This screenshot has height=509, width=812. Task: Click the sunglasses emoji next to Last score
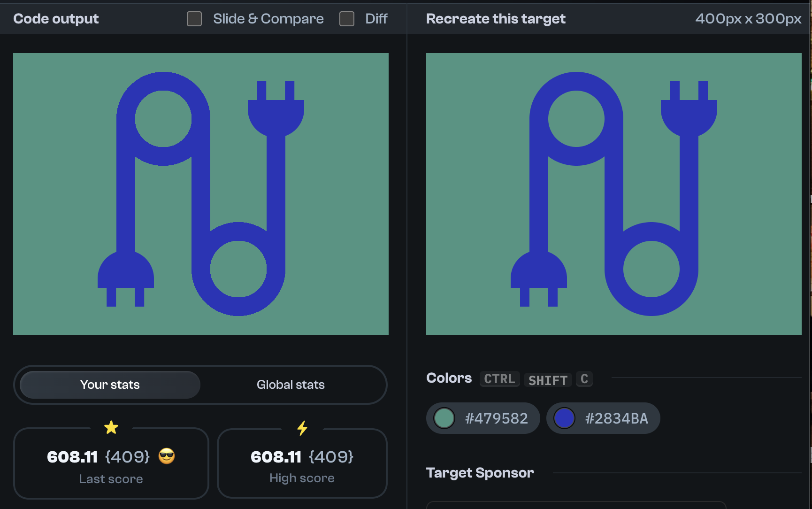[x=167, y=456]
